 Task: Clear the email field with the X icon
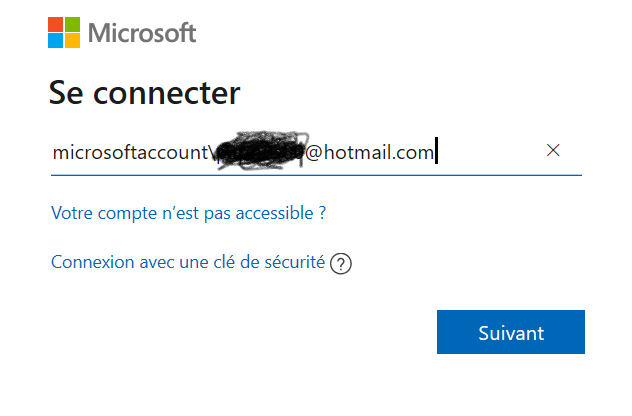pos(553,150)
